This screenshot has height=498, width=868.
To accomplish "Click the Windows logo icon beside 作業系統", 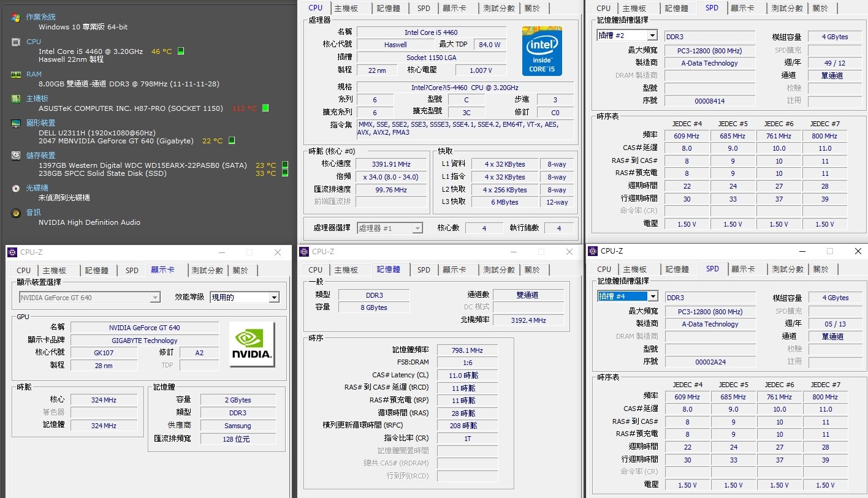I will pos(16,17).
